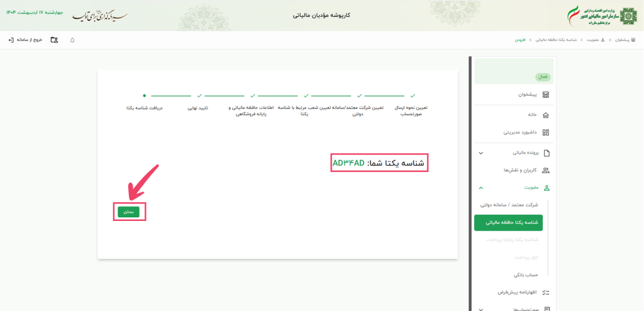This screenshot has height=311, width=644.
Task: Click پیشخوان breadcrumb link
Action: click(x=621, y=40)
